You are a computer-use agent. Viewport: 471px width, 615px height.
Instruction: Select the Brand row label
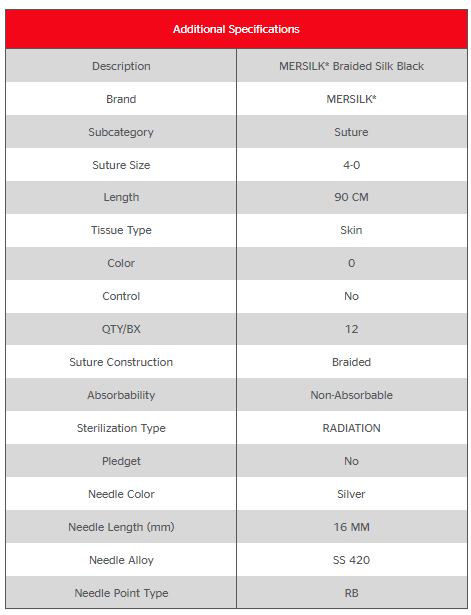point(121,99)
